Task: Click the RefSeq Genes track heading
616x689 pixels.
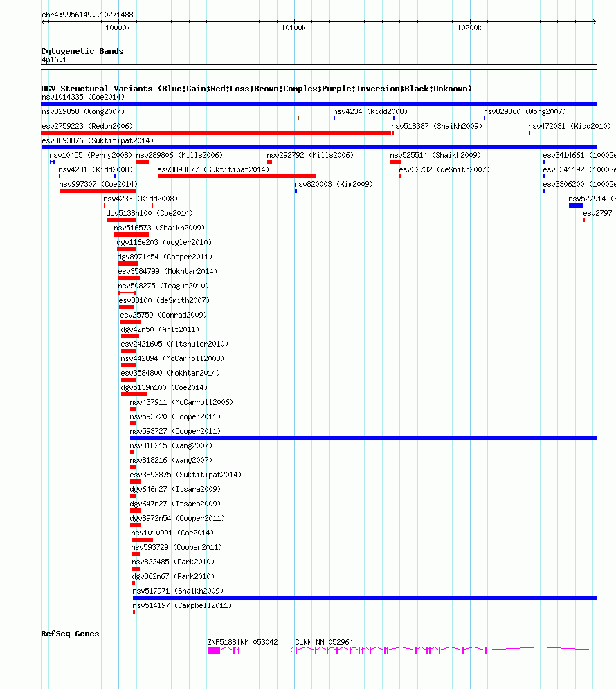Action: [70, 634]
